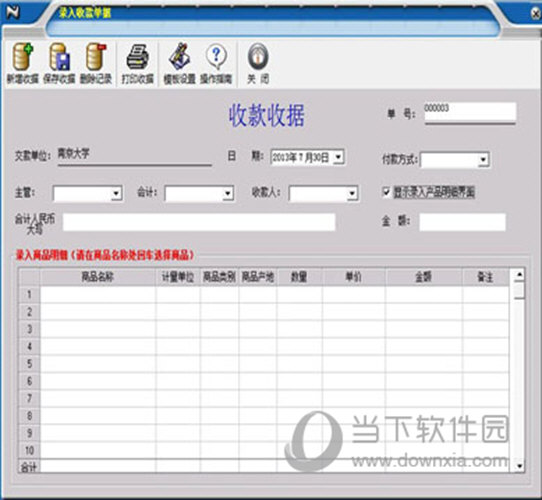Open 模板设置 (template settings) icon
The image size is (542, 500).
coord(179,57)
